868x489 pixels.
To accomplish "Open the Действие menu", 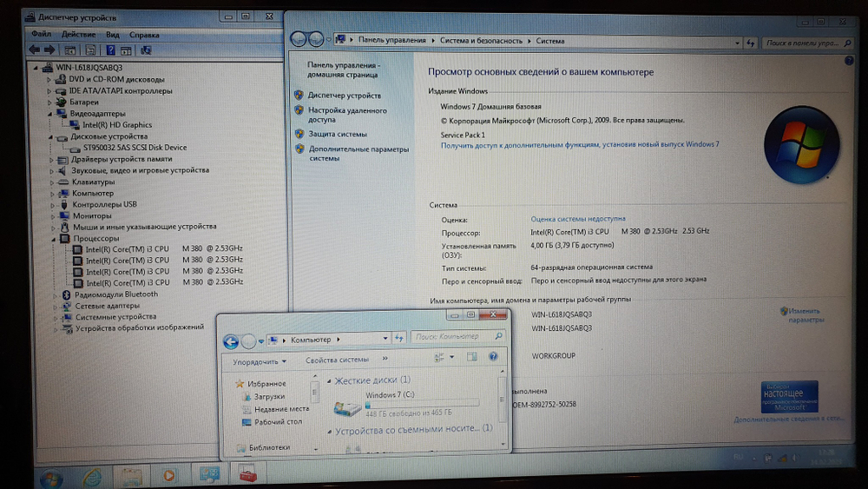I will click(x=79, y=35).
